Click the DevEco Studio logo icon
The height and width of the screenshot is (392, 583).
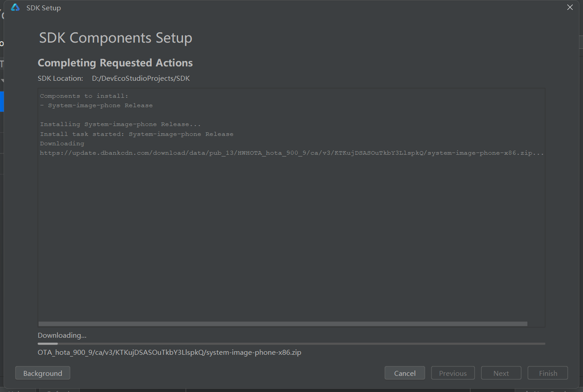click(15, 8)
